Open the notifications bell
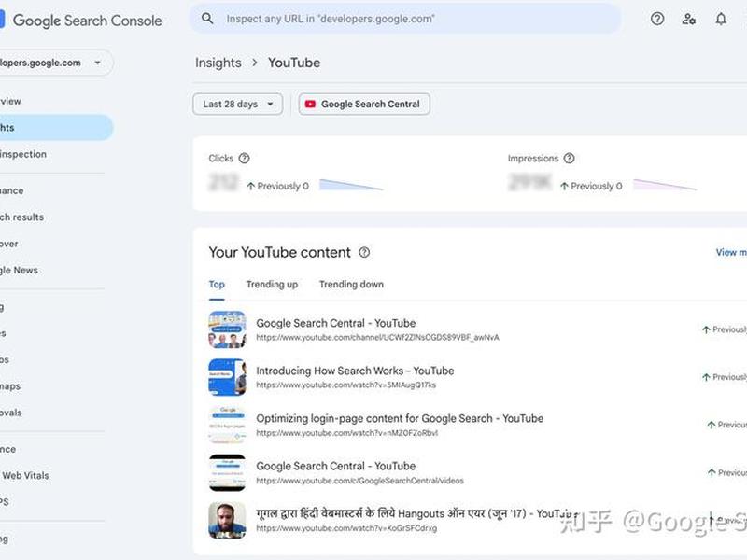The width and height of the screenshot is (747, 560). click(721, 19)
